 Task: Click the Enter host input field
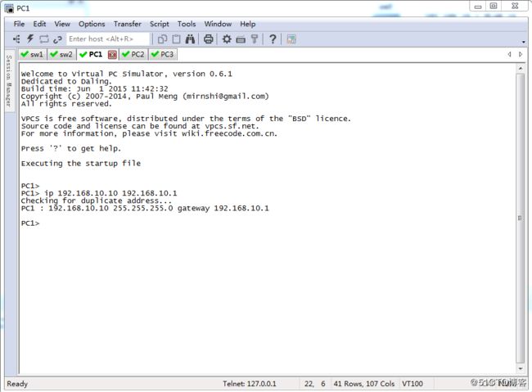pos(108,39)
